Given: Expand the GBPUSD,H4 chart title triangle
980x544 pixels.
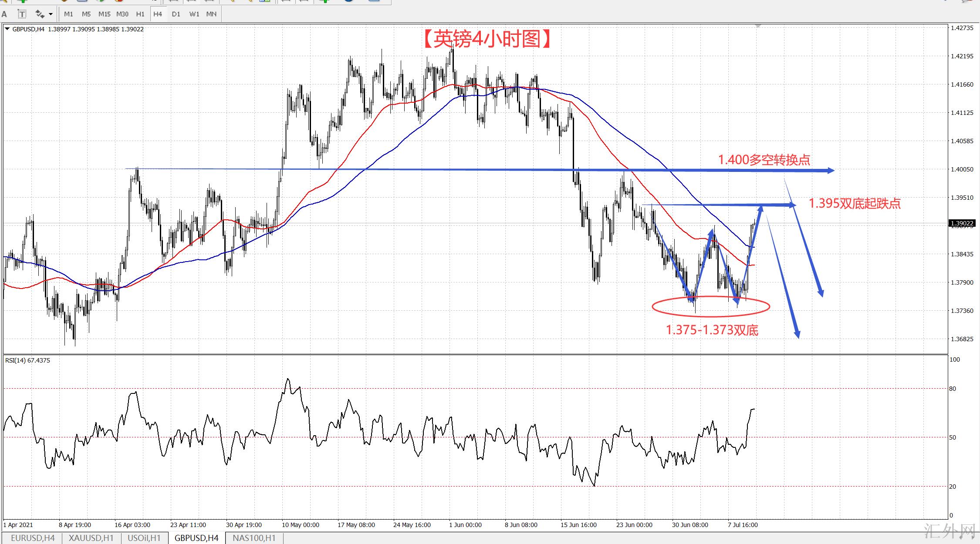Looking at the screenshot, I should (7, 29).
